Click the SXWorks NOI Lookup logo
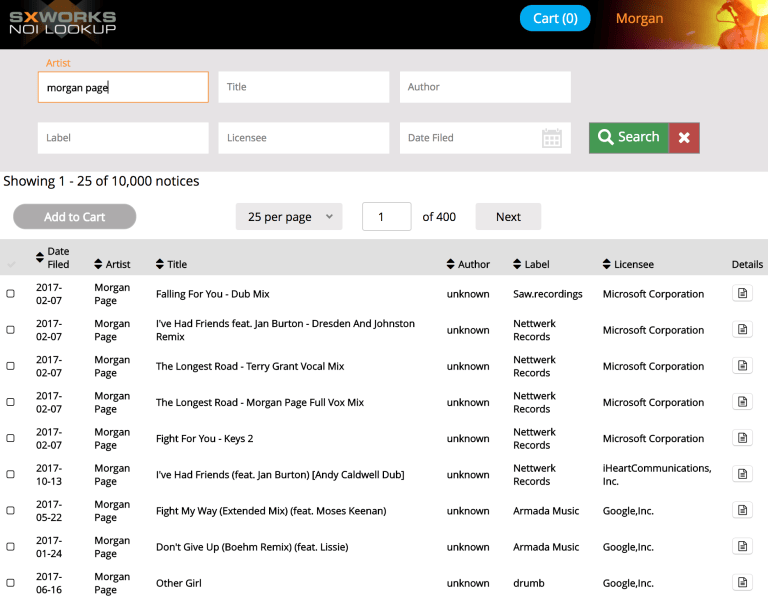Screen dimensions: 768x601 pos(63,23)
